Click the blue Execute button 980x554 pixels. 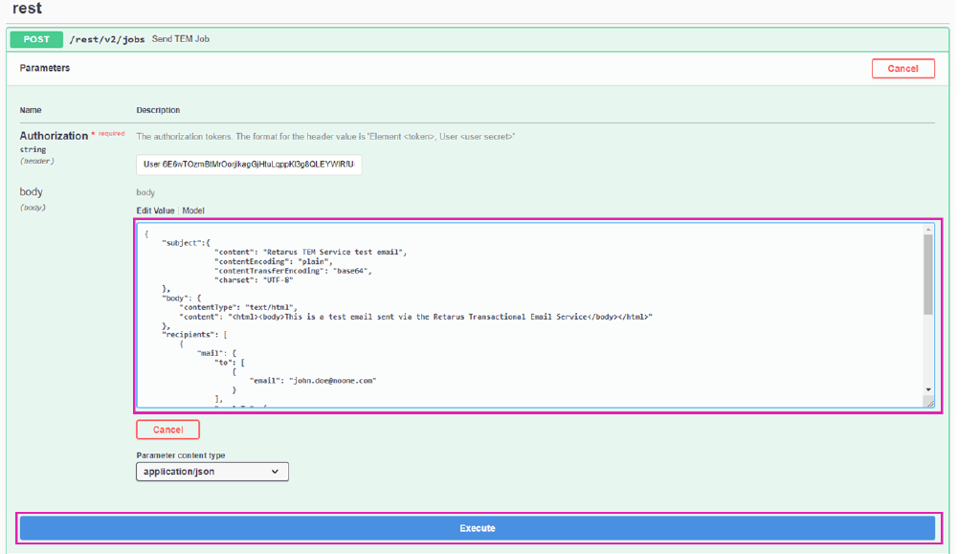pyautogui.click(x=477, y=528)
